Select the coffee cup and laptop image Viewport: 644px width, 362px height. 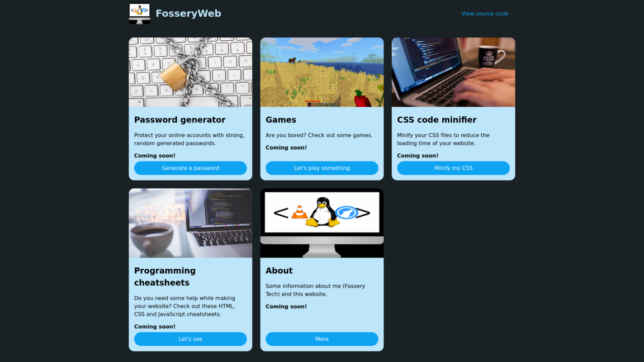(191, 223)
